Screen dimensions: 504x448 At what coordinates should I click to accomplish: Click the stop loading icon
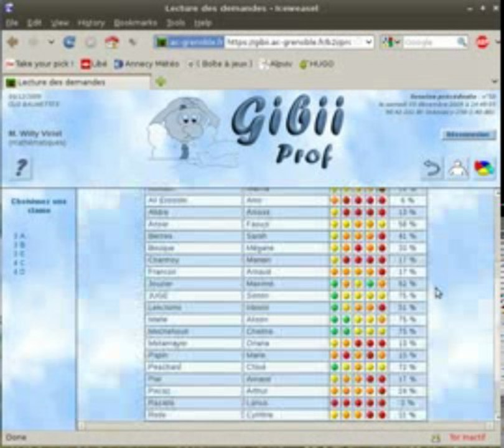point(91,42)
